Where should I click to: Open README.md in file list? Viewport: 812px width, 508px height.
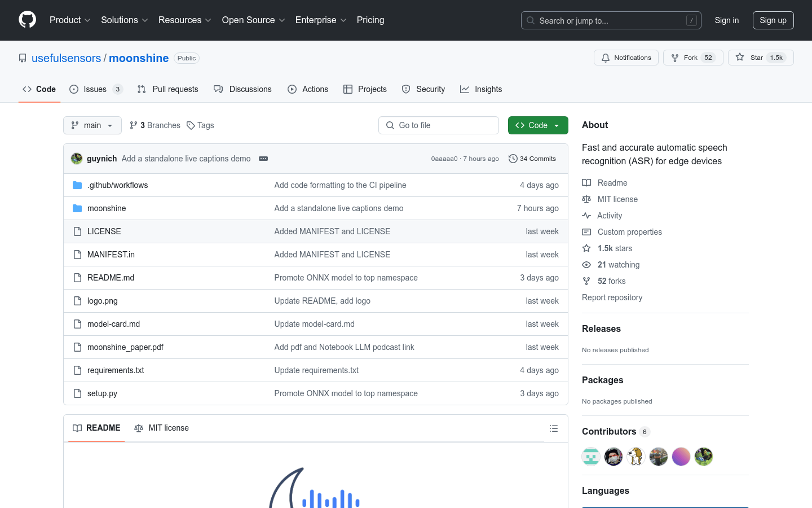(x=111, y=278)
